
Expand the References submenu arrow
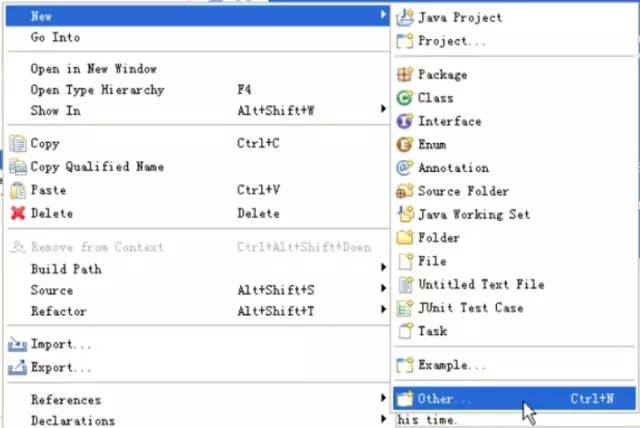click(383, 398)
